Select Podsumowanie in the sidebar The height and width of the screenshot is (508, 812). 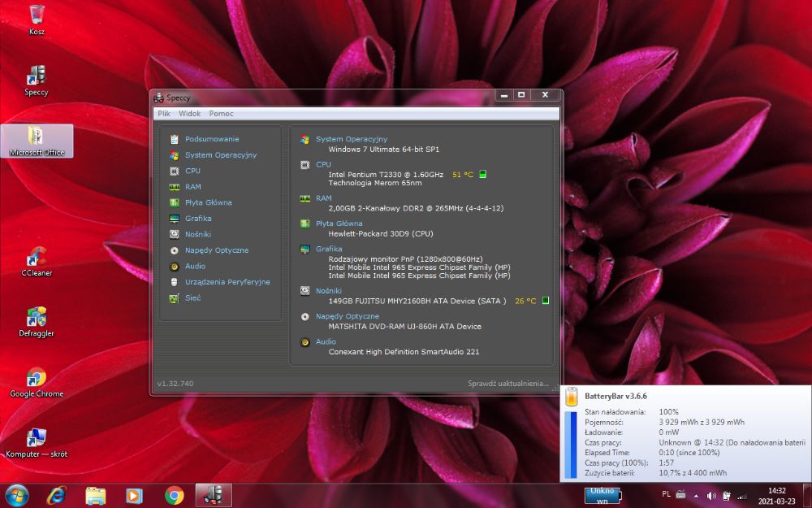click(x=212, y=139)
